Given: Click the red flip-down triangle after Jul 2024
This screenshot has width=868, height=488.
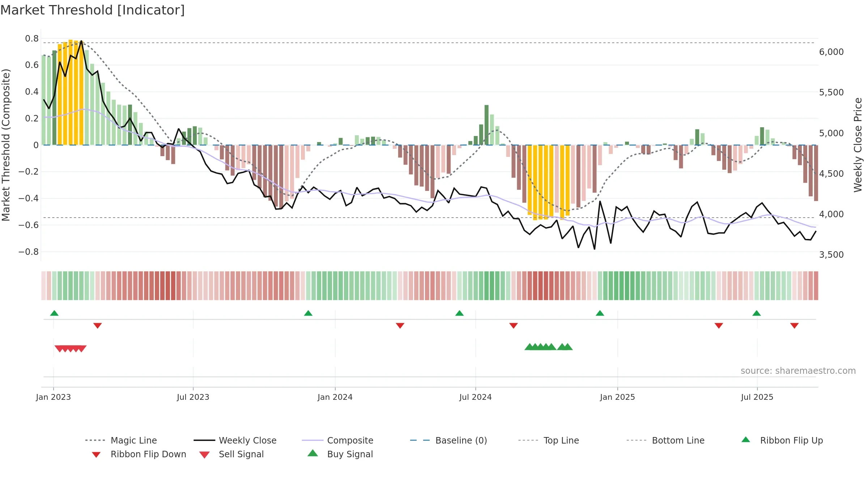Looking at the screenshot, I should pos(514,325).
